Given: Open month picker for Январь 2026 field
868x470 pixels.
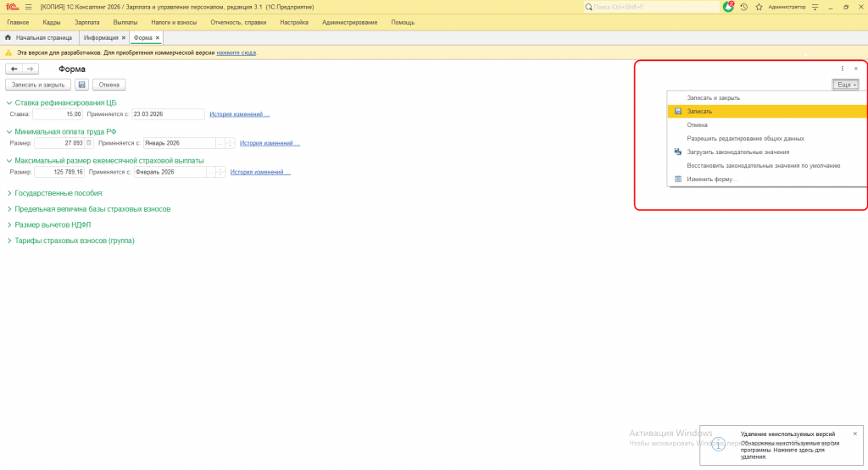Looking at the screenshot, I should [x=220, y=143].
